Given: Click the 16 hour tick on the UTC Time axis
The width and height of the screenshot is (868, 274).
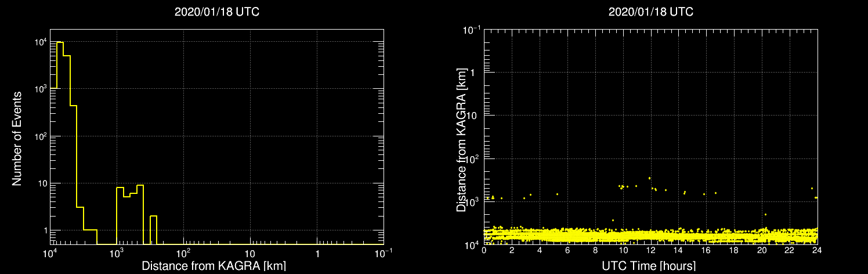Looking at the screenshot, I should click(x=706, y=251).
